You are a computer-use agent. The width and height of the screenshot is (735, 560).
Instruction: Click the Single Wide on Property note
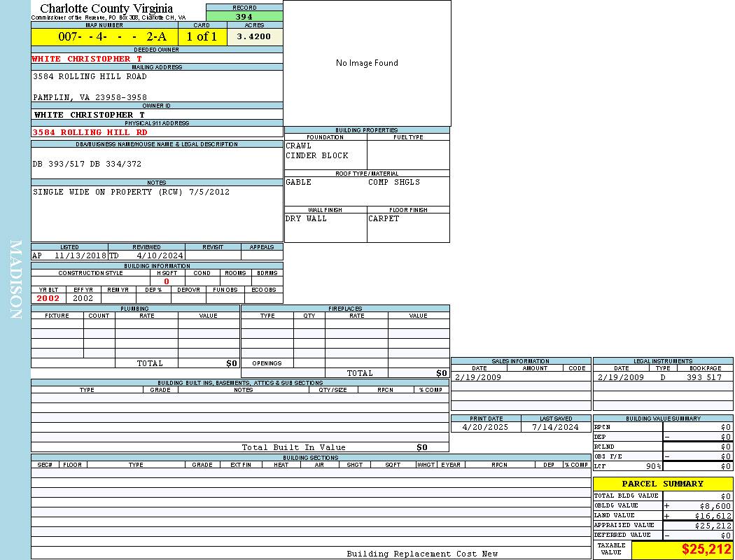(x=131, y=192)
